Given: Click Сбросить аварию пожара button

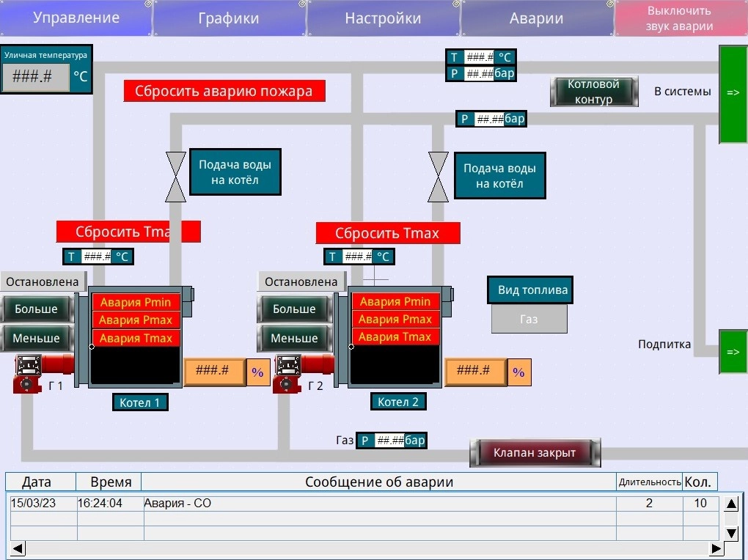Looking at the screenshot, I should [224, 91].
